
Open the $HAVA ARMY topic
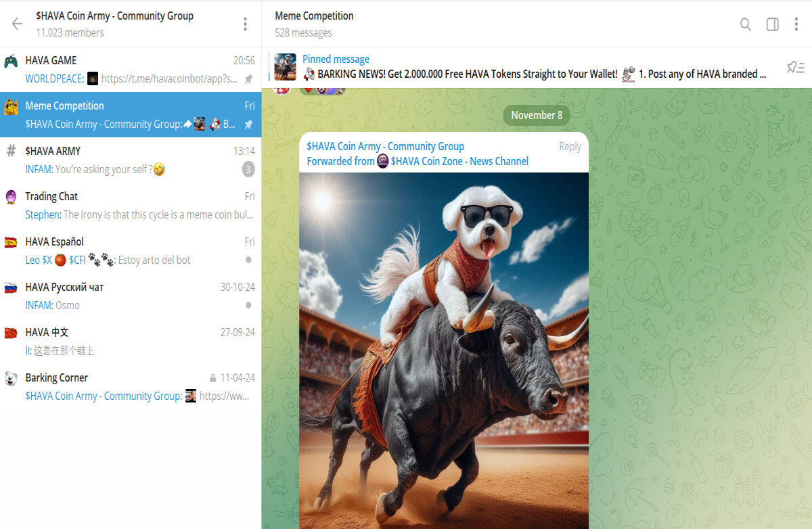click(131, 160)
